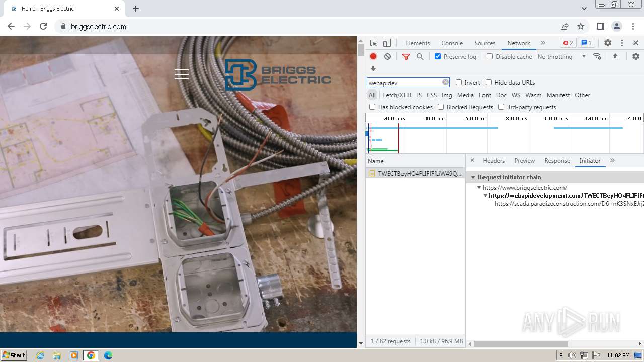Filter requests by Fetch/XHR
The image size is (644, 362).
(397, 95)
